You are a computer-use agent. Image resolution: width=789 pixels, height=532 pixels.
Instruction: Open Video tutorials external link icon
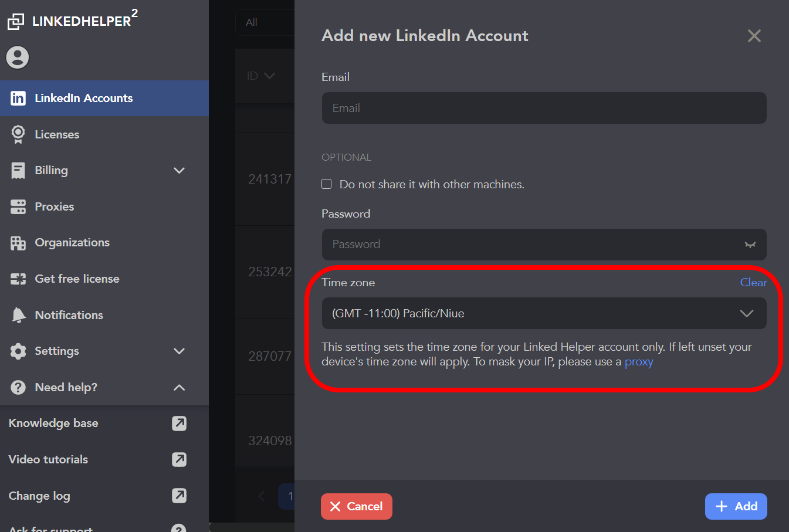179,459
